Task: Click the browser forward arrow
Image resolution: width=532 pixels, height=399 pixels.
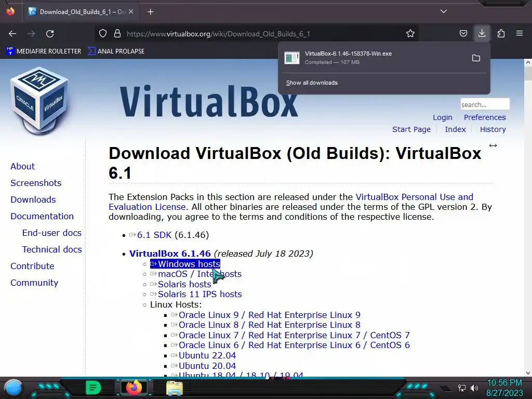Action: (31, 34)
